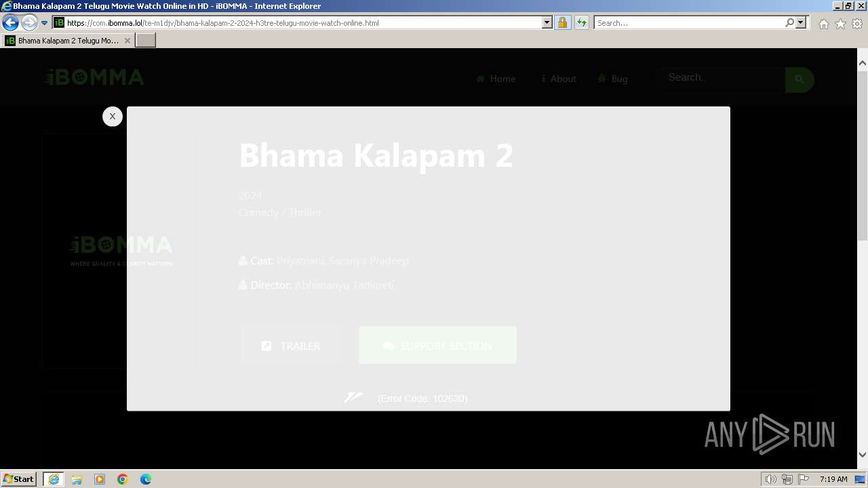This screenshot has width=868, height=488.
Task: Click the network tray icon
Action: [787, 479]
